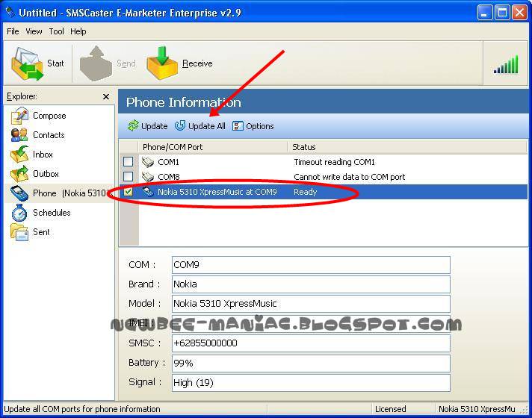Uncheck the Nokia 5310 COM9 checkbox
532x418 pixels.
pos(128,192)
